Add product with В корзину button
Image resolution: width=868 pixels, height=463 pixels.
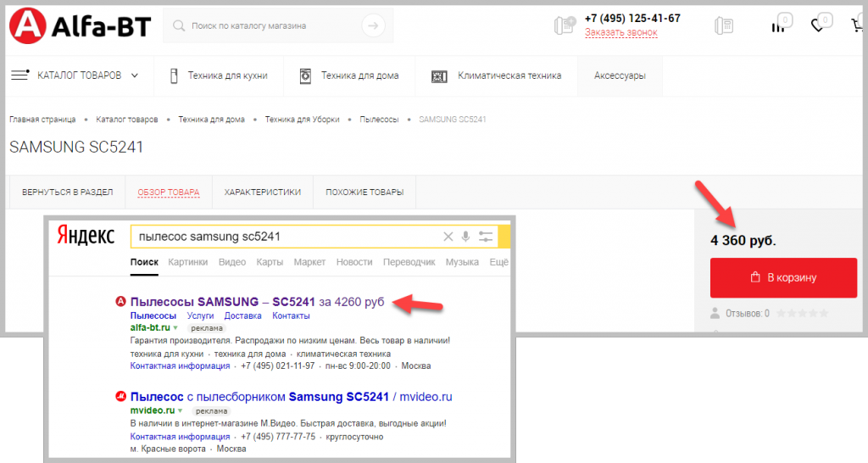[783, 277]
